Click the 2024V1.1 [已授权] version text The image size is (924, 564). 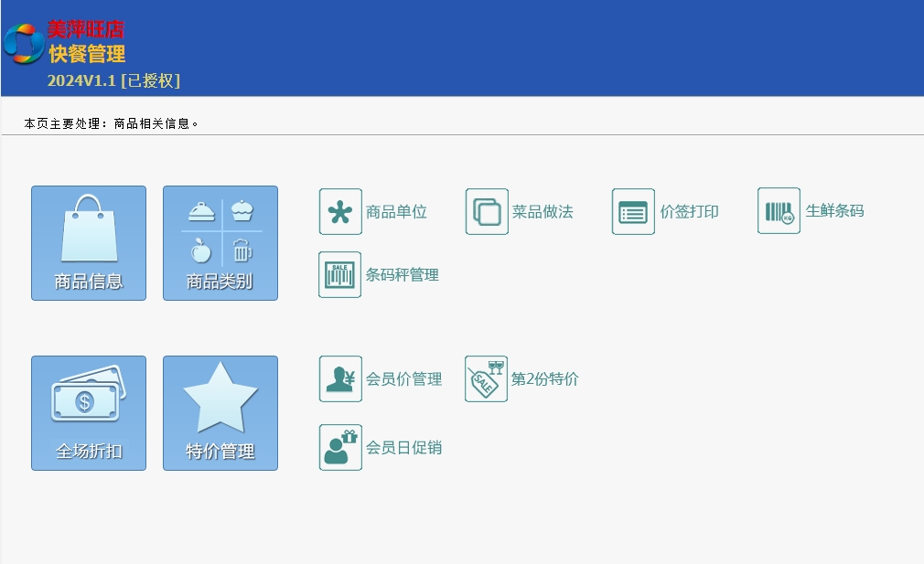(x=113, y=80)
